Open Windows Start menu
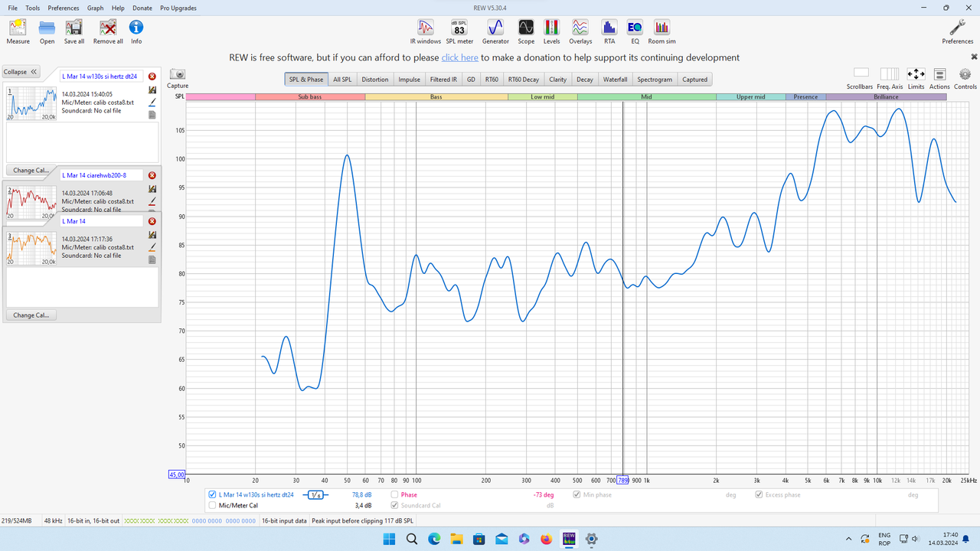 (x=389, y=539)
